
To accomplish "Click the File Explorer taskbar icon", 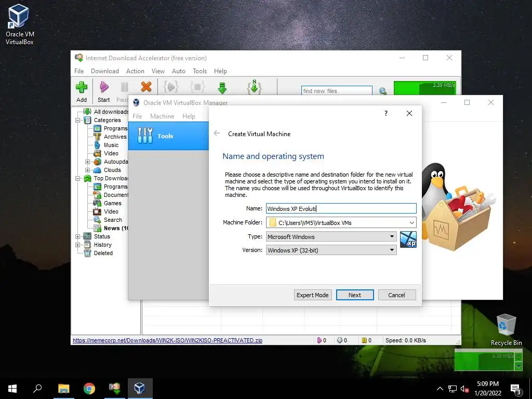I will (63, 389).
